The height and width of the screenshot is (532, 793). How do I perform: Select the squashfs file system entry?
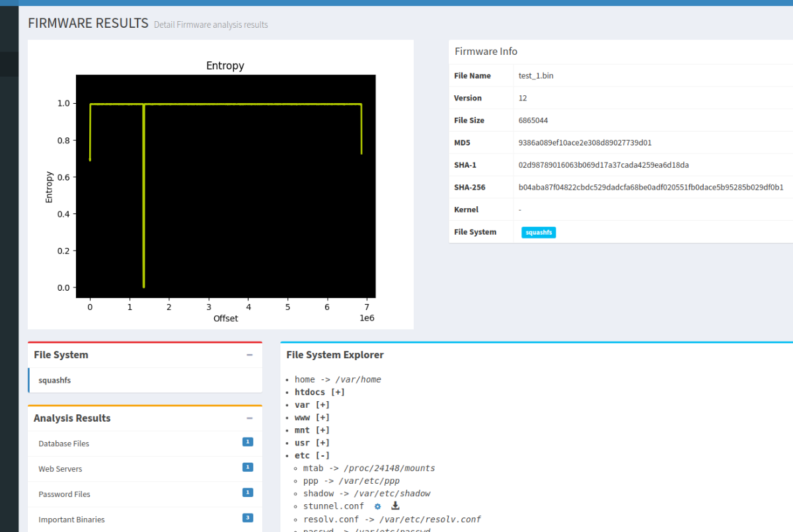[x=145, y=381]
